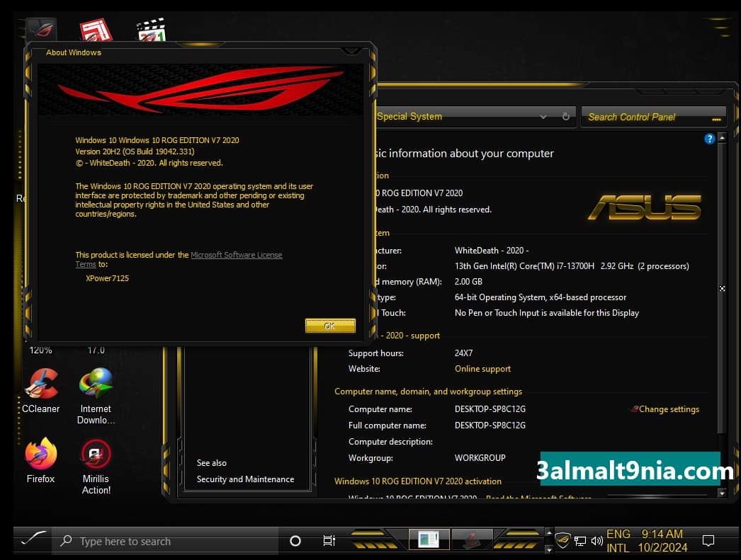This screenshot has height=560, width=741.
Task: Click ENG INTL language indicator
Action: point(618,541)
